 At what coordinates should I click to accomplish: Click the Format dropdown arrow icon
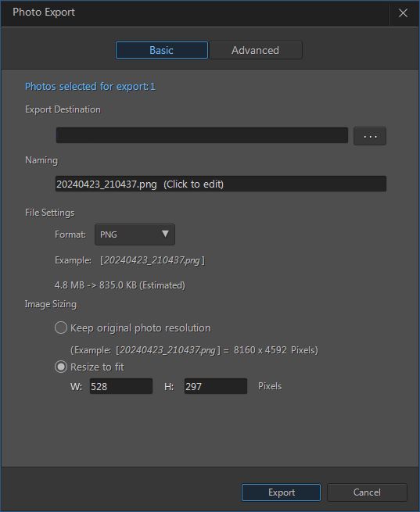(165, 234)
